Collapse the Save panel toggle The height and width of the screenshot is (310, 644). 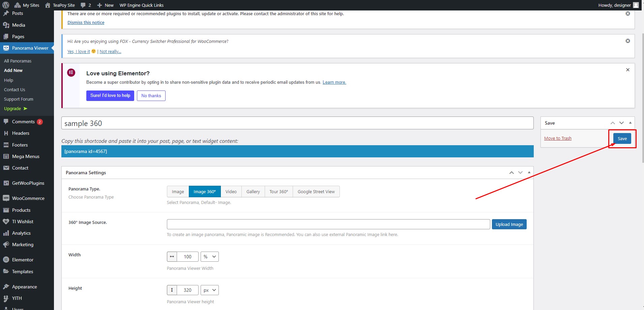tap(630, 123)
